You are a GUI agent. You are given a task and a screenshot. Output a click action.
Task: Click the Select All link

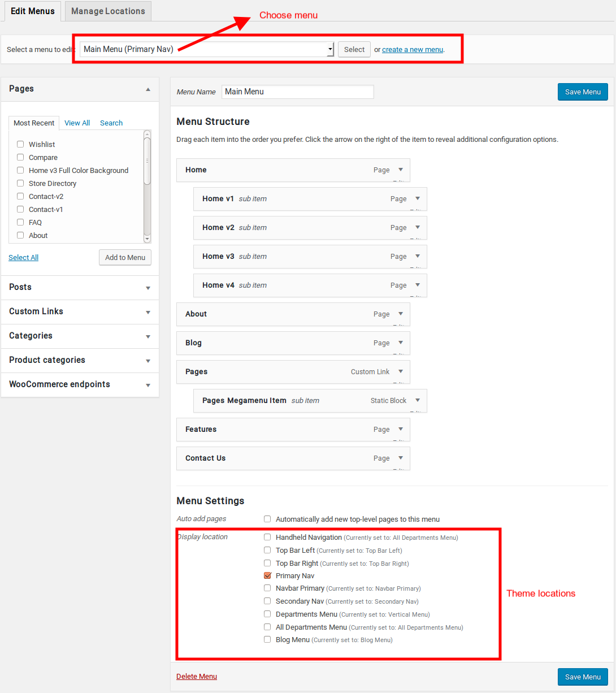point(24,258)
